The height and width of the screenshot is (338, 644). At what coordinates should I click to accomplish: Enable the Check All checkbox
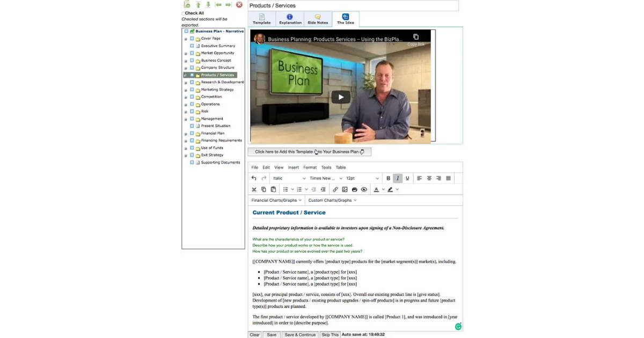pyautogui.click(x=183, y=13)
